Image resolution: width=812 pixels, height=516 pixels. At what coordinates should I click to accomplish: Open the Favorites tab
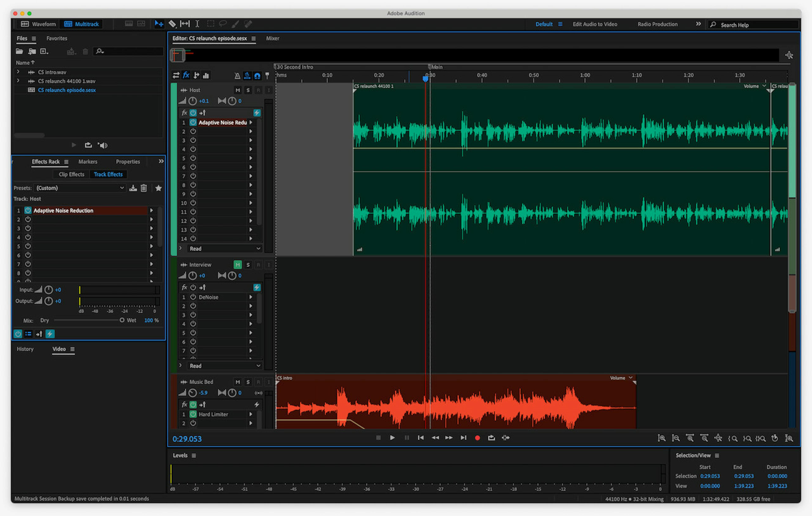(x=57, y=38)
